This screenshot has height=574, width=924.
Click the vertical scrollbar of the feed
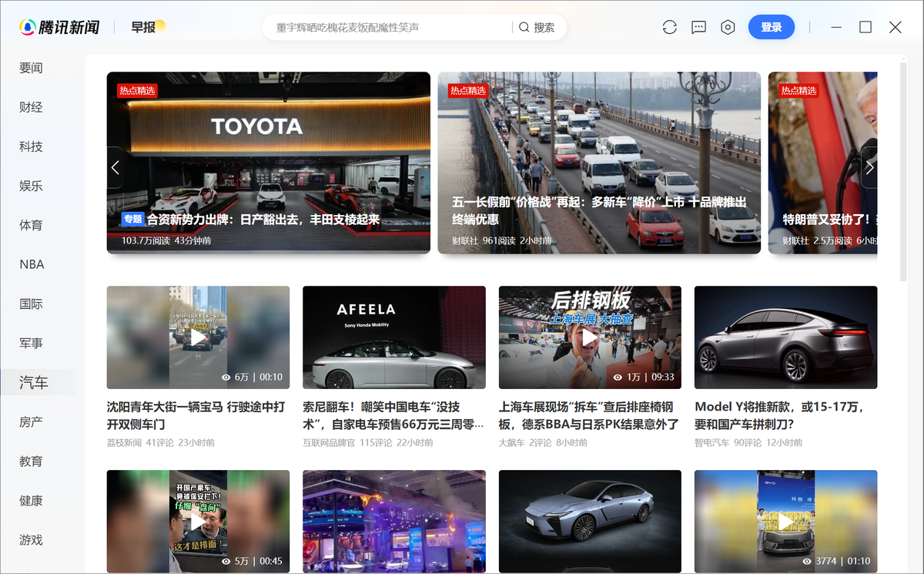(x=903, y=173)
